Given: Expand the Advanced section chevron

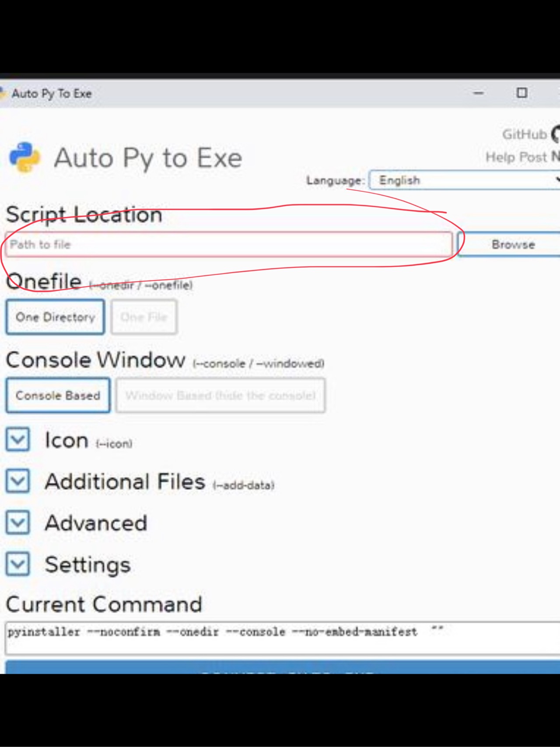Looking at the screenshot, I should click(x=18, y=522).
